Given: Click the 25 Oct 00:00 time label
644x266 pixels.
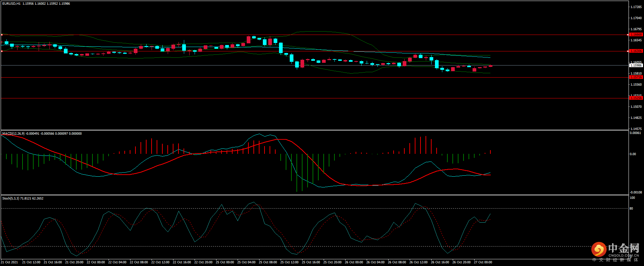Looking at the screenshot, I should [225, 262].
